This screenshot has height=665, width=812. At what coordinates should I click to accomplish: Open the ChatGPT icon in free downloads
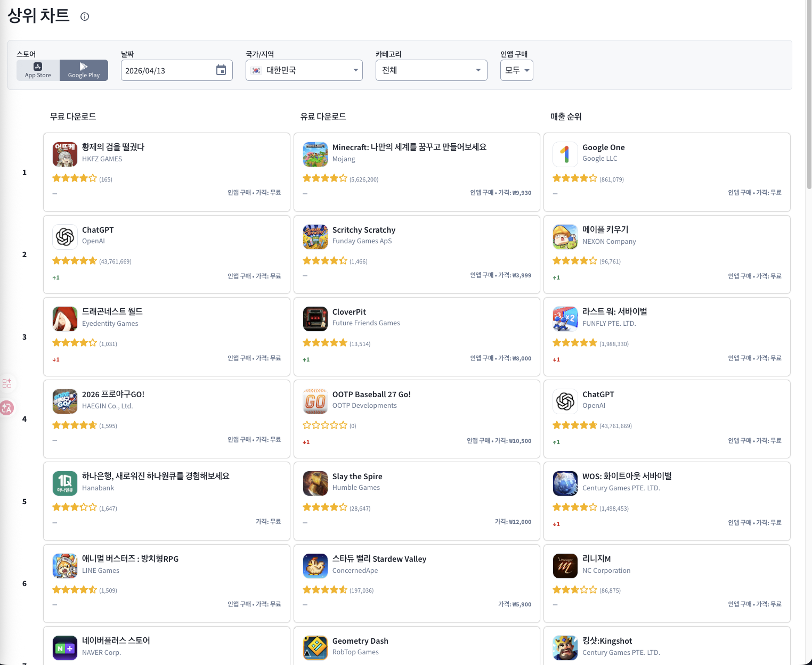[65, 237]
